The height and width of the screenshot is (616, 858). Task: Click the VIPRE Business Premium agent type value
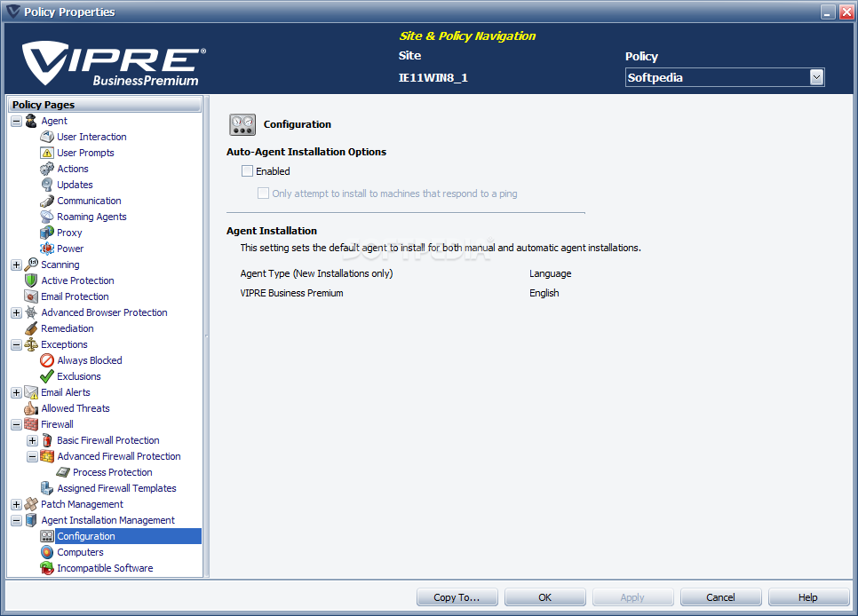tap(291, 293)
